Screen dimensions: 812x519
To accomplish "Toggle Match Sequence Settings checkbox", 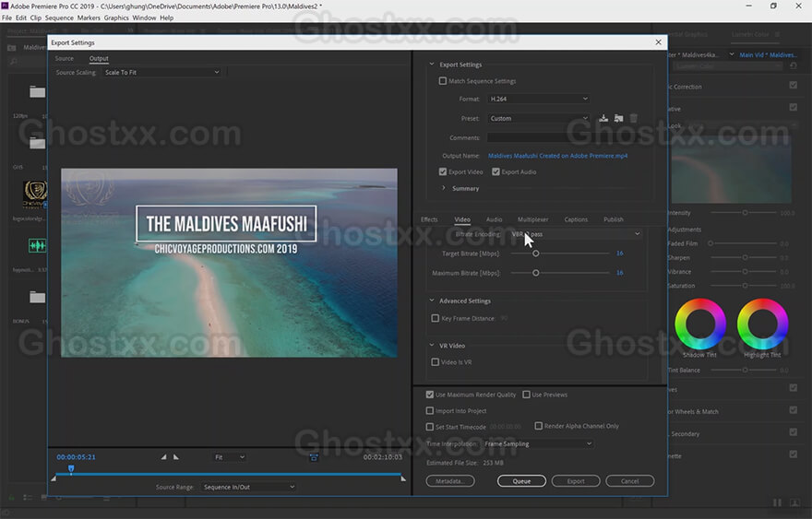I will pos(443,81).
